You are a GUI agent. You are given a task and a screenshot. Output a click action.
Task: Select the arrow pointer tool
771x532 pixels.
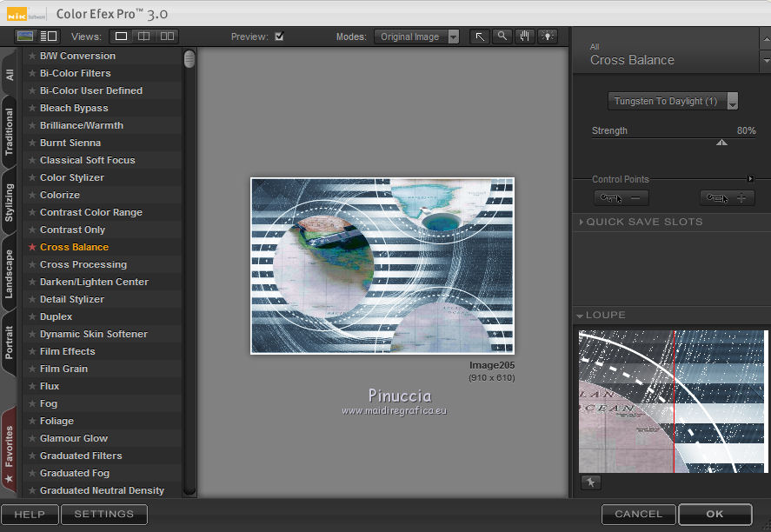(x=480, y=37)
